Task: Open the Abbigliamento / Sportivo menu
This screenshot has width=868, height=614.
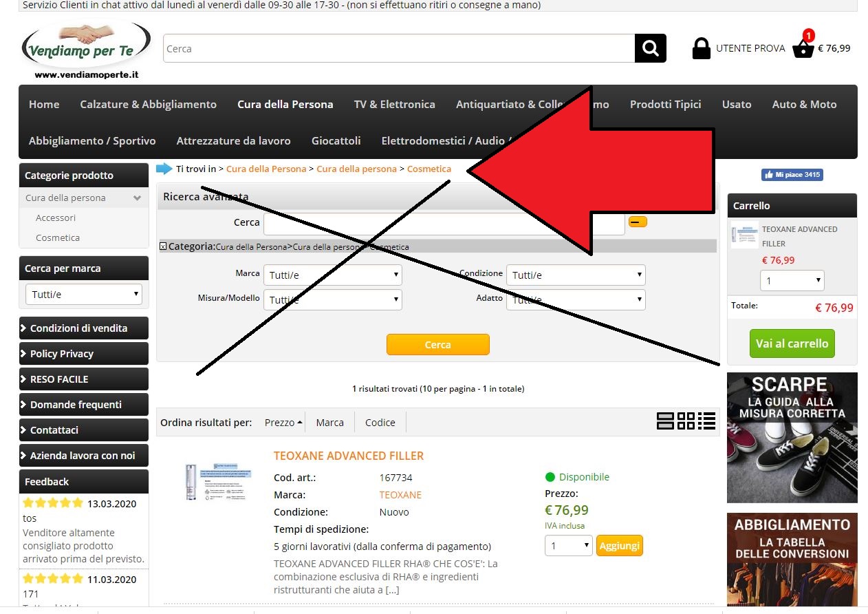Action: click(92, 140)
